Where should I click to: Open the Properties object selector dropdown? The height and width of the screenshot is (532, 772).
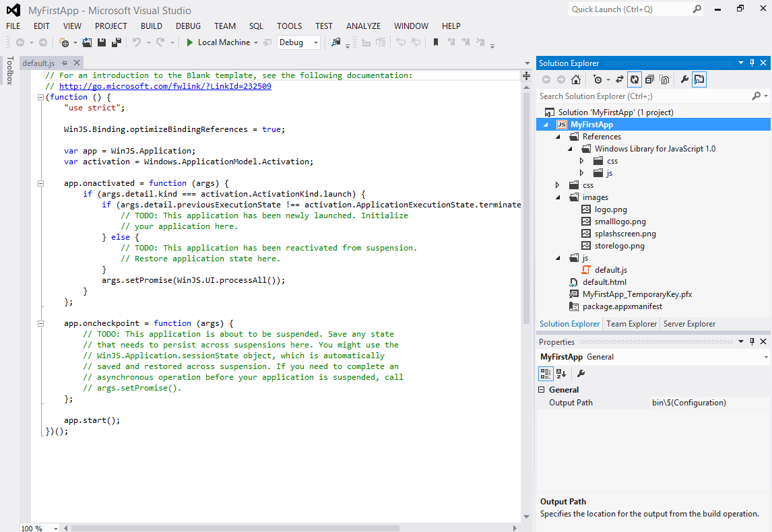[x=765, y=358]
